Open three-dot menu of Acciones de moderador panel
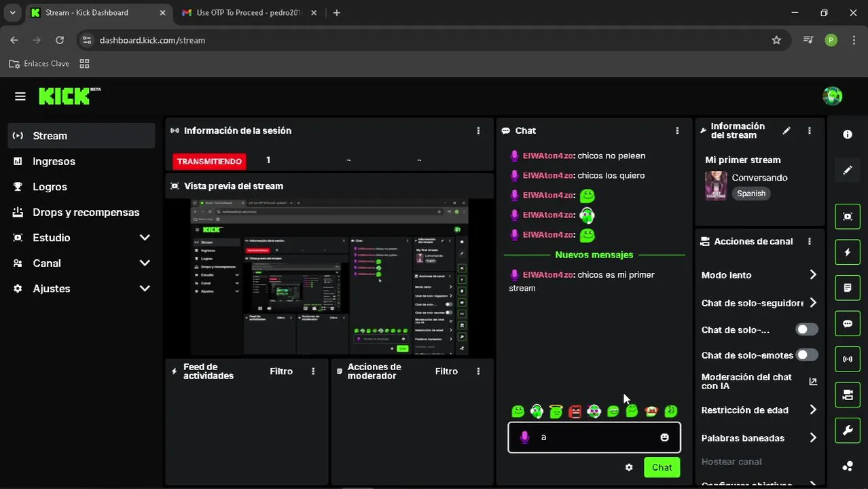 pos(478,372)
